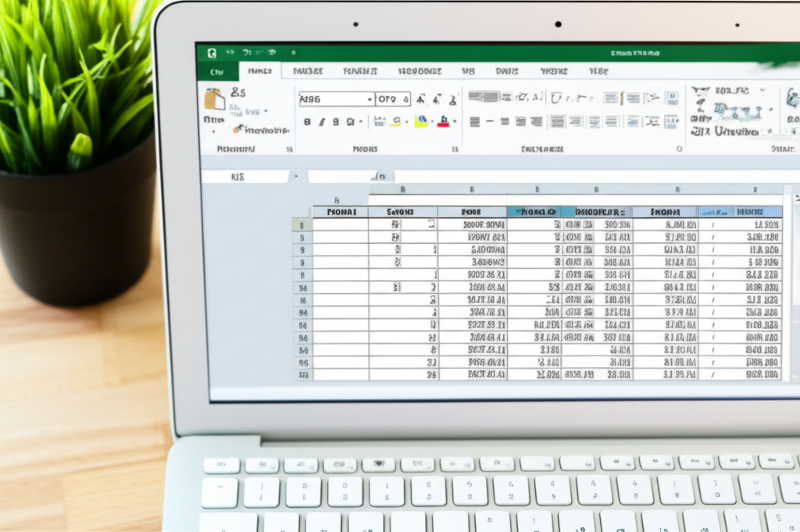Select the first table header cell
800x532 pixels.
341,212
